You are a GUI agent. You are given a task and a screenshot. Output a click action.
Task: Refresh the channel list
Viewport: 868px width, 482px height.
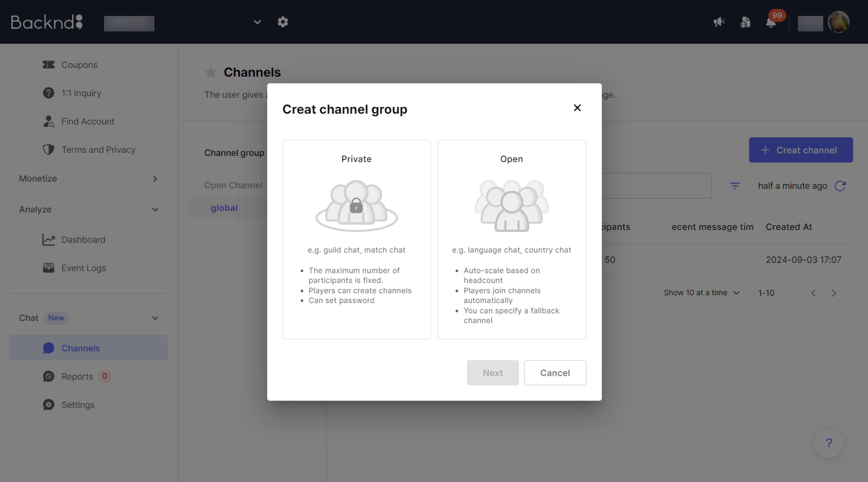[x=840, y=186]
